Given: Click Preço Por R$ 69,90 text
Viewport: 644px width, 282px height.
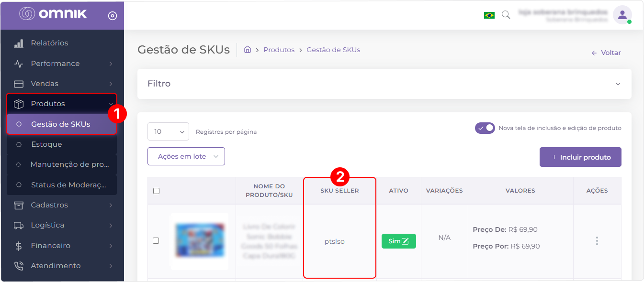Looking at the screenshot, I should tap(506, 247).
